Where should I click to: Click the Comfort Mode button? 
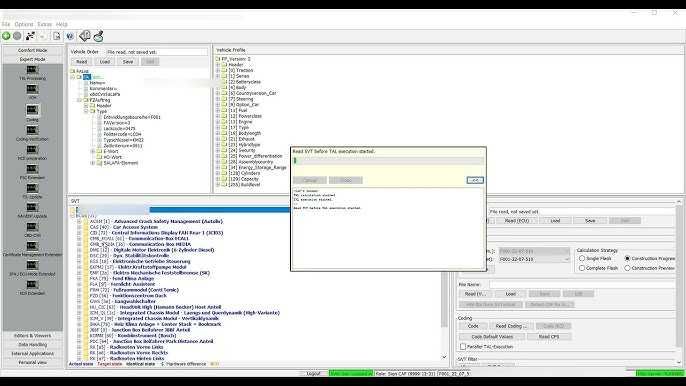pyautogui.click(x=32, y=50)
